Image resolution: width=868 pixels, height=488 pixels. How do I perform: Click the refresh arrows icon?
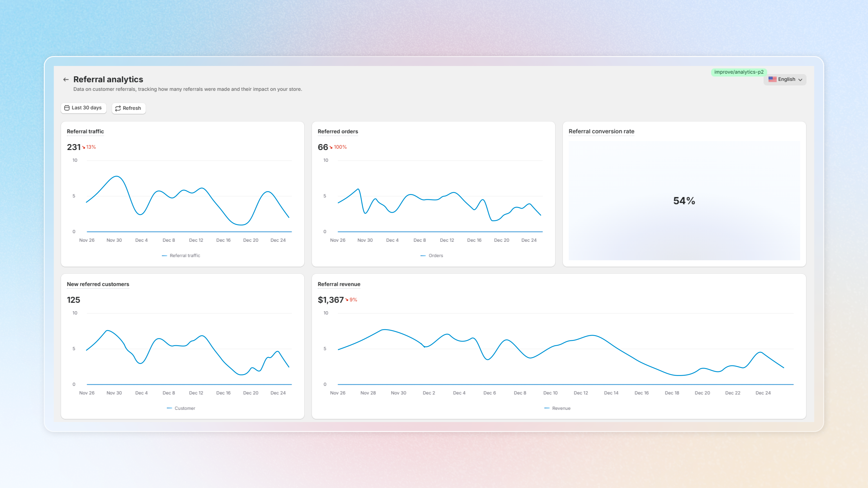[118, 108]
